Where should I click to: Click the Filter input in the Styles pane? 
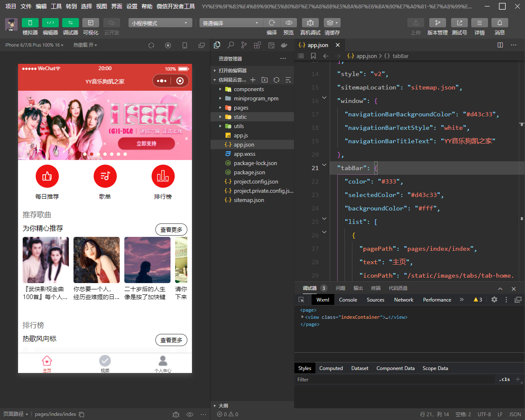(x=395, y=380)
